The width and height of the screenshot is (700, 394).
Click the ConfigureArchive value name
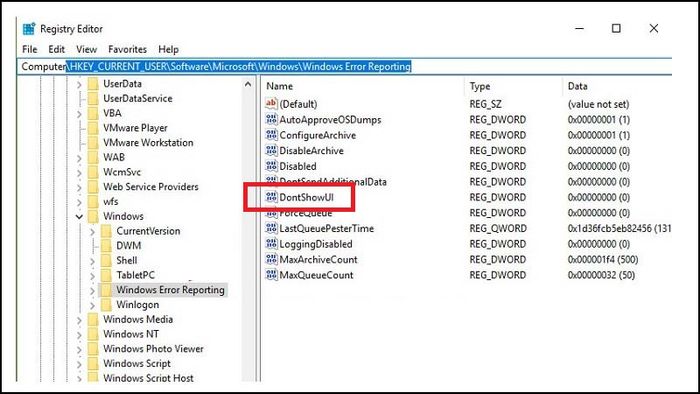click(x=317, y=135)
